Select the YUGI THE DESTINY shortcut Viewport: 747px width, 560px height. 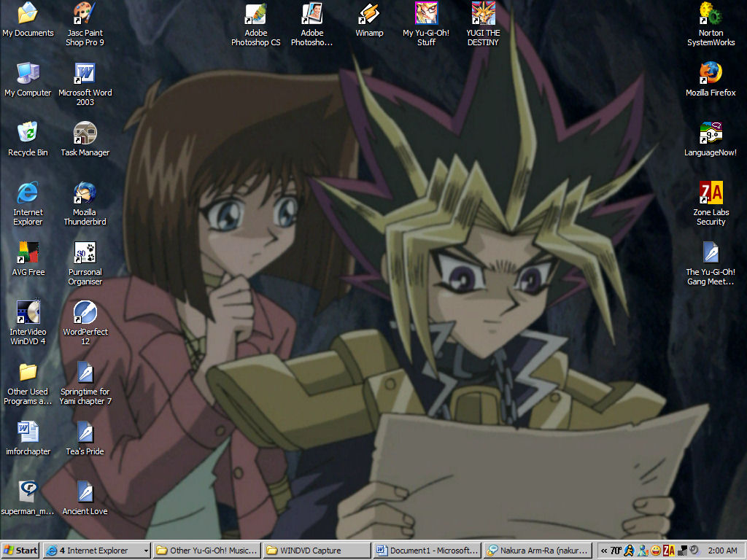click(x=483, y=24)
